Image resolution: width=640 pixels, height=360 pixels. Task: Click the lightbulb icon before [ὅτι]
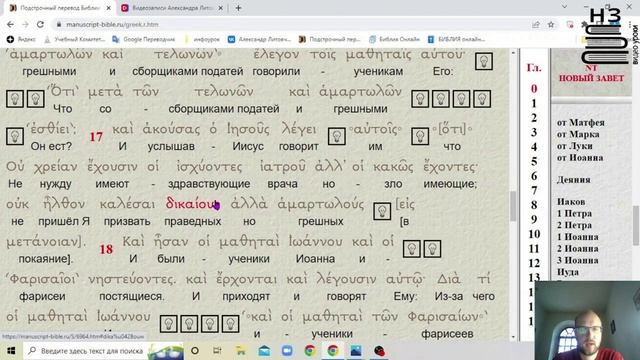click(x=420, y=136)
